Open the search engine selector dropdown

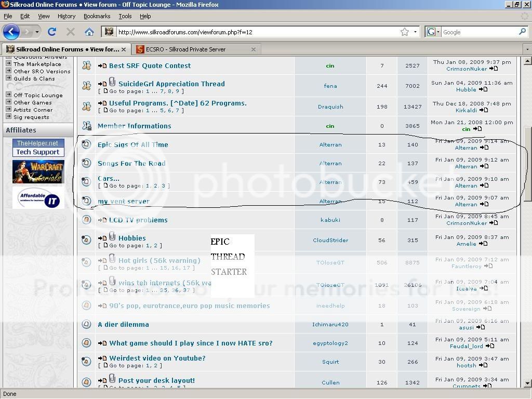coord(432,32)
